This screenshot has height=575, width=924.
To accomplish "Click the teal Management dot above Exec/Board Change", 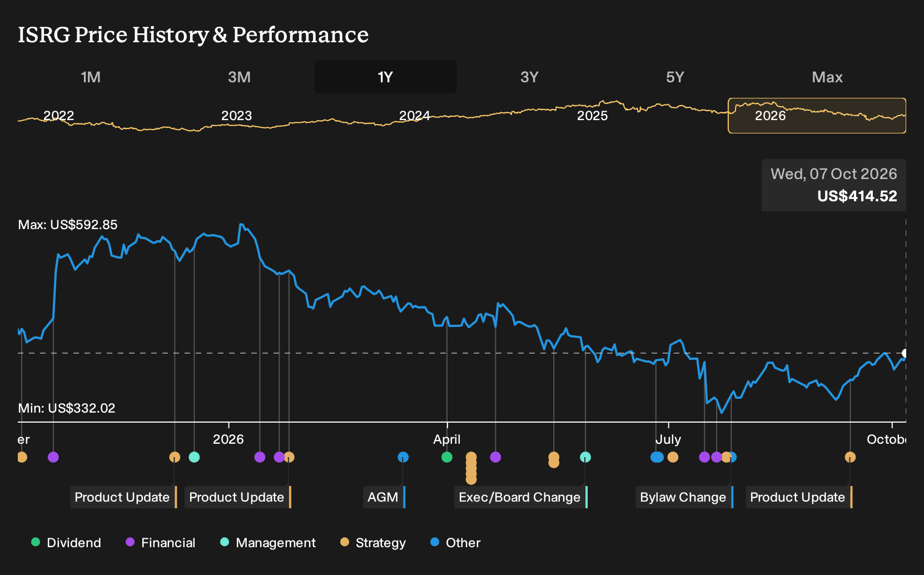I will tap(585, 457).
